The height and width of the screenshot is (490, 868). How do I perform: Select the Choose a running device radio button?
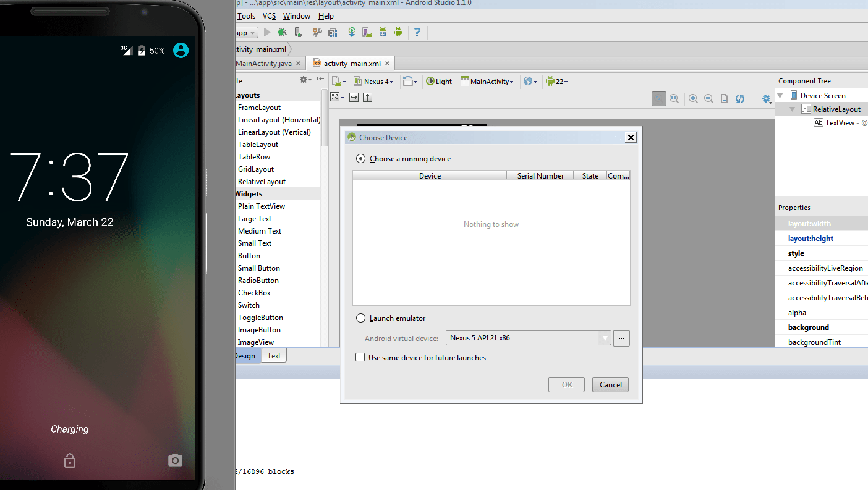360,158
